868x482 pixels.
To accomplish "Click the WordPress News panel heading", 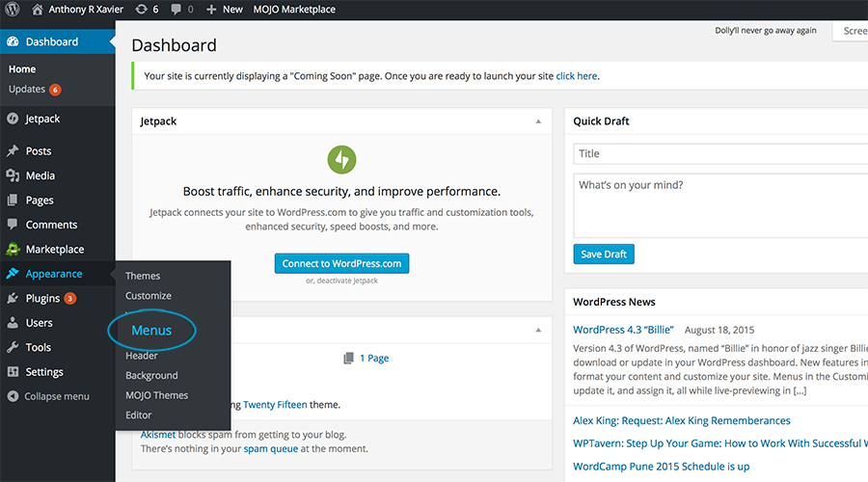I will (614, 302).
